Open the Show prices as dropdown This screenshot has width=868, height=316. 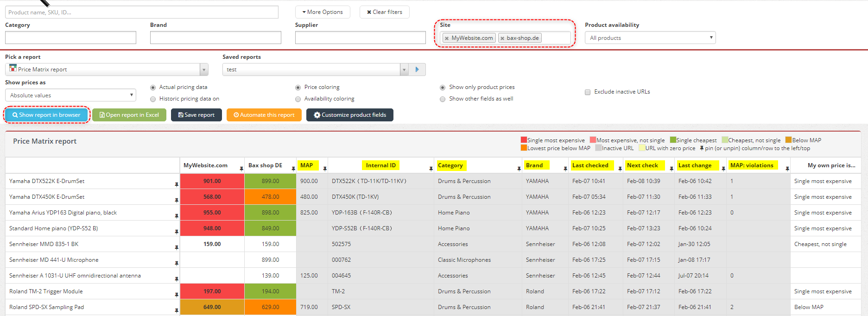(x=70, y=95)
